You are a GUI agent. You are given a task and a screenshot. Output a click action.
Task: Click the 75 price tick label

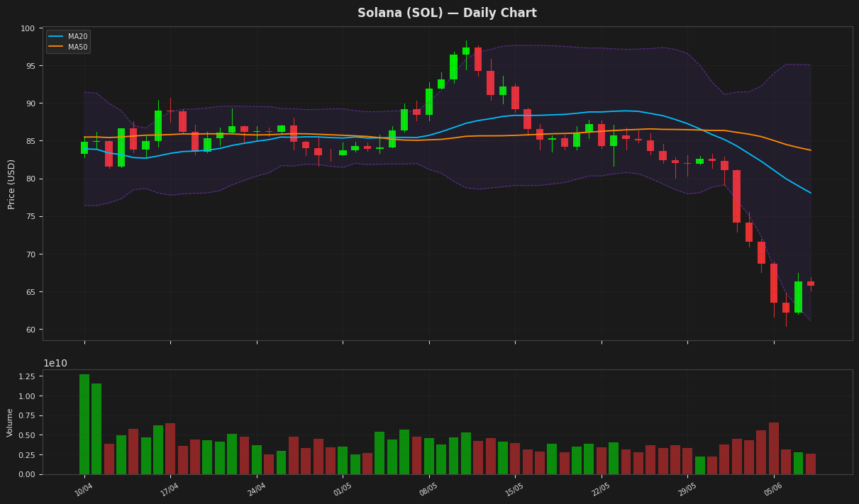click(x=31, y=217)
